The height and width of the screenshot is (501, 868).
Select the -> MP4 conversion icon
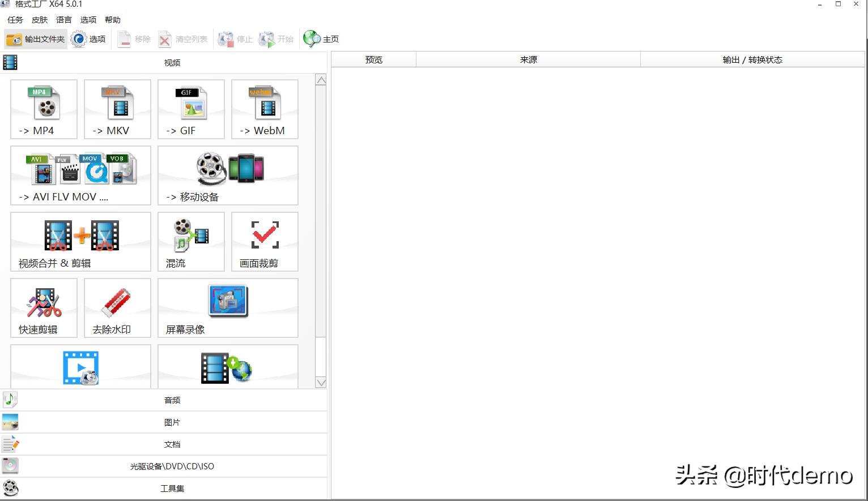pyautogui.click(x=44, y=109)
